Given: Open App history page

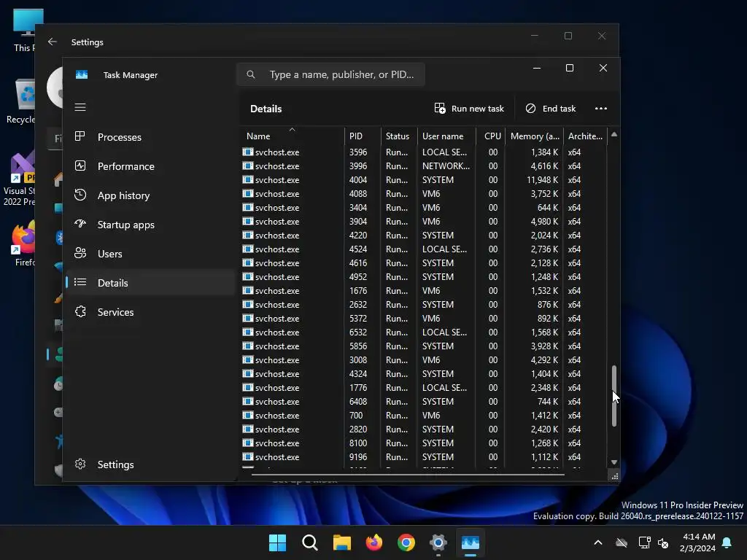Looking at the screenshot, I should 150,195.
